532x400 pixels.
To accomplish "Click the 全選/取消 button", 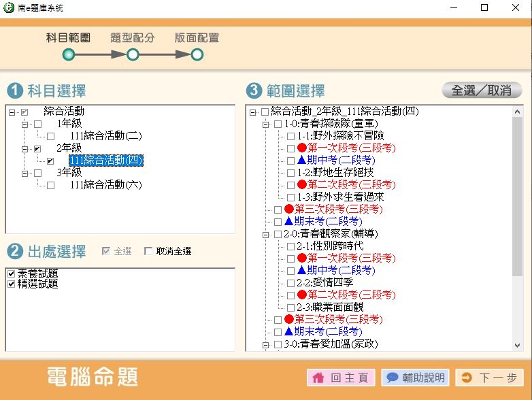I will [482, 90].
